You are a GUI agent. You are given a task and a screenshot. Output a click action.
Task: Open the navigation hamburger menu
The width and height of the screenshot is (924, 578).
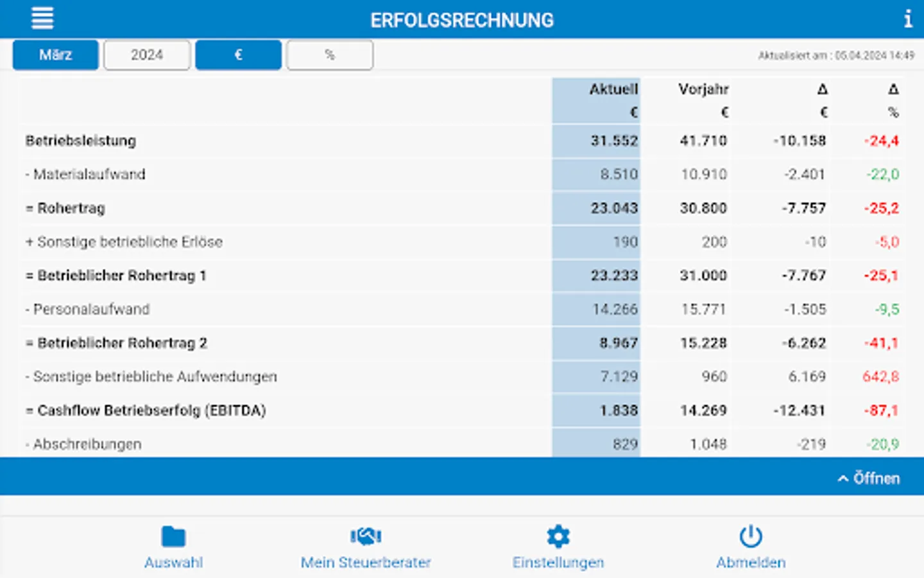(x=42, y=18)
